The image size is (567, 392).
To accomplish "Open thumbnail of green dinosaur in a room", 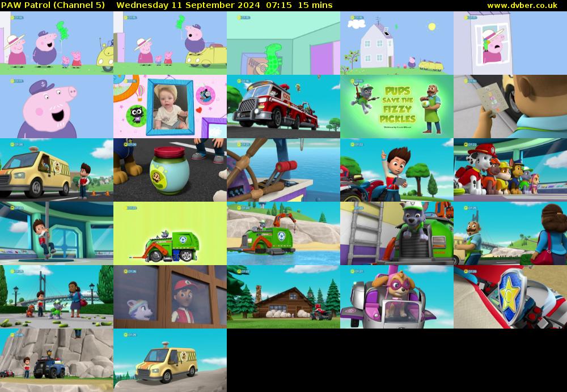I will pos(283,43).
